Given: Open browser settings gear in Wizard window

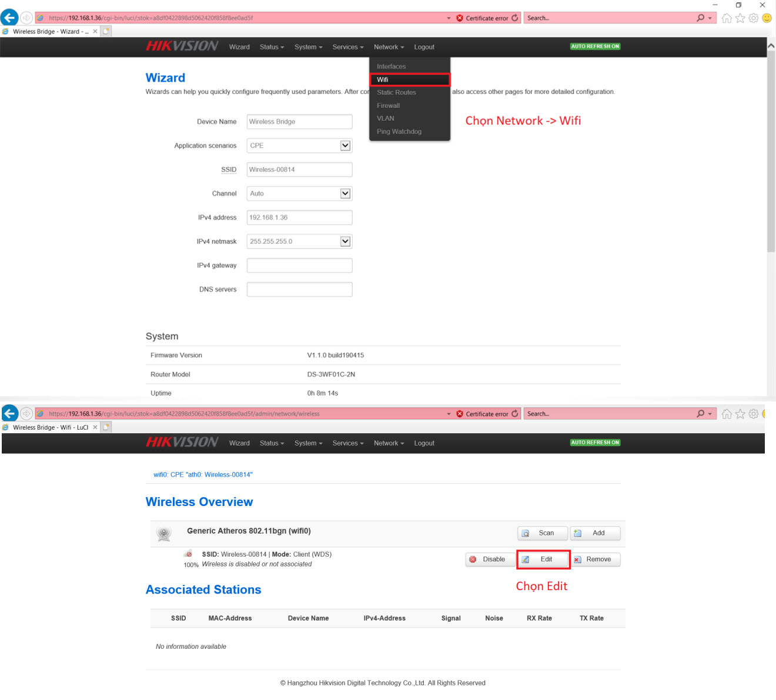Looking at the screenshot, I should click(x=753, y=18).
